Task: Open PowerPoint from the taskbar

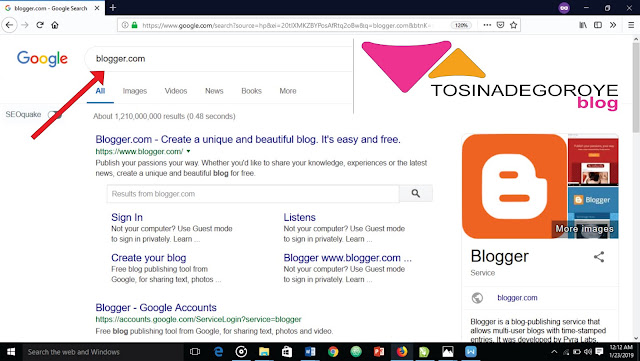Action: point(379,352)
